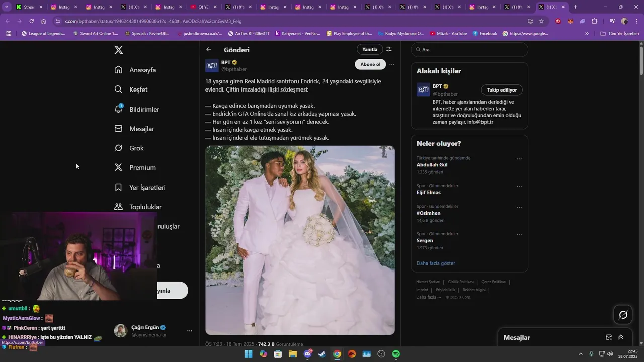Open Grok in the sidebar

[x=129, y=148]
